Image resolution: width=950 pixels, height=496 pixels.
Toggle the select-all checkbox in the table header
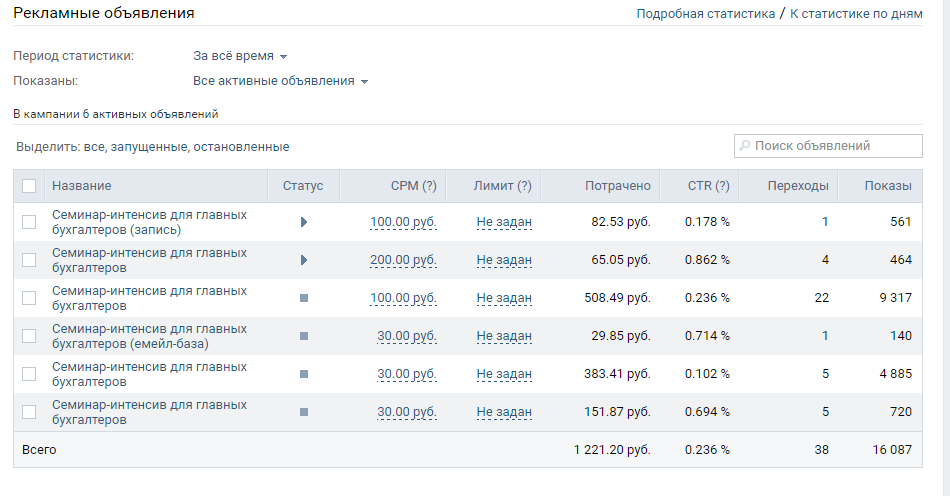(29, 186)
